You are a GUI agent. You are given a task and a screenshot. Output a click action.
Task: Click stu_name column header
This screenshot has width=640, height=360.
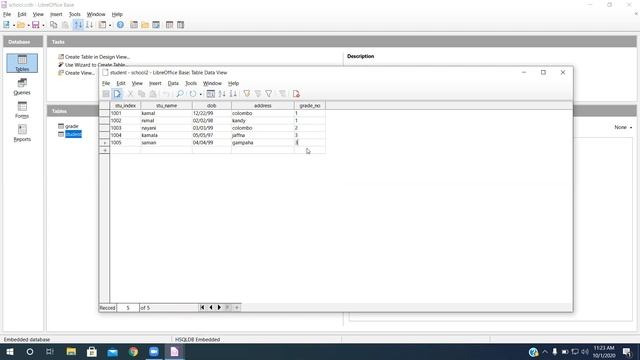(167, 106)
